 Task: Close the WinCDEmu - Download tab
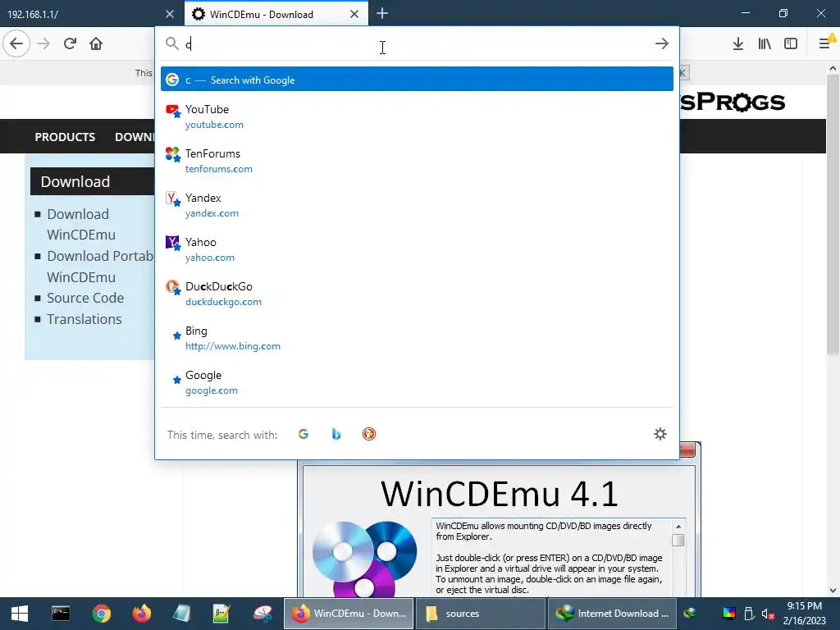tap(354, 14)
